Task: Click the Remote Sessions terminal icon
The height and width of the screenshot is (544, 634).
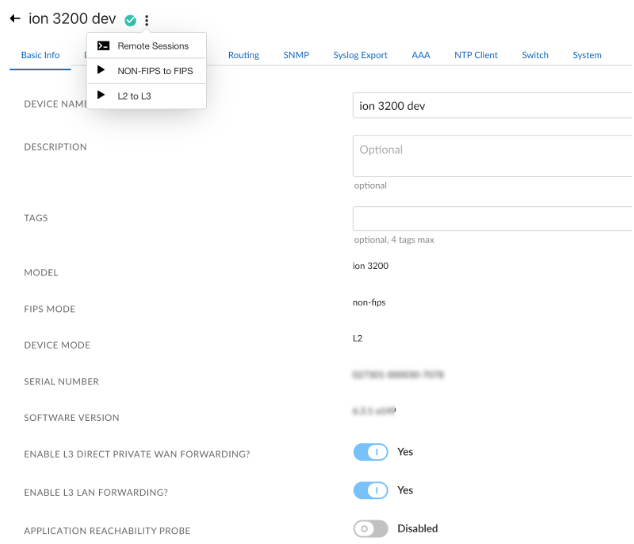Action: click(x=102, y=46)
